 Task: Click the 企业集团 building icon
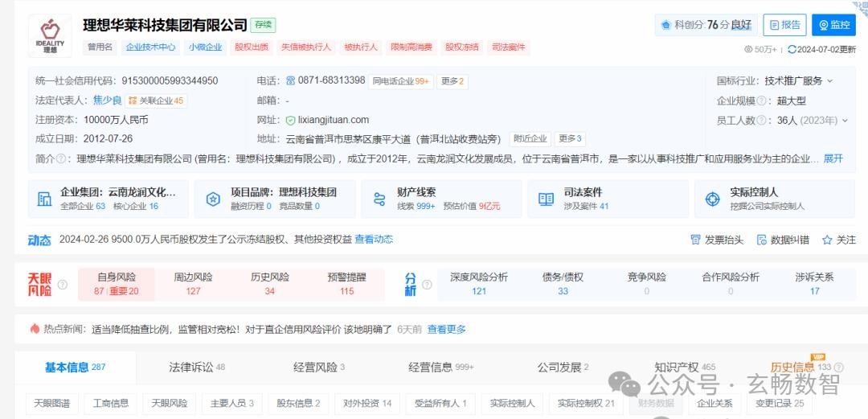pos(44,199)
